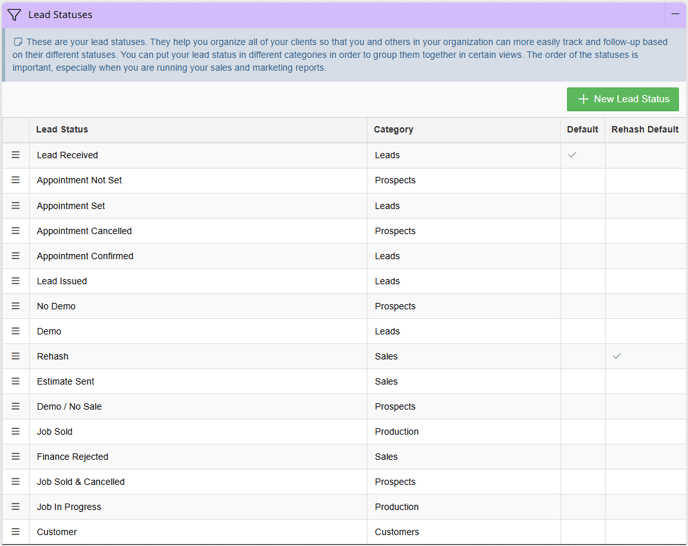The height and width of the screenshot is (546, 688).
Task: Click the hamburger handle for Rehash row
Action: tap(15, 356)
